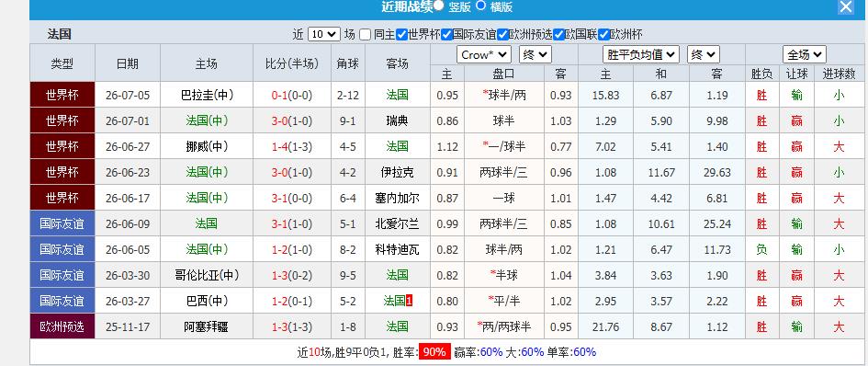868x366 pixels.
Task: Click the red 90% win rate badge
Action: 434,351
